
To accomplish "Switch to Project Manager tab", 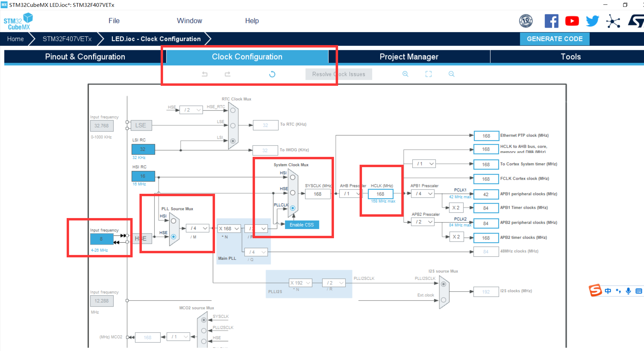I will click(x=409, y=57).
